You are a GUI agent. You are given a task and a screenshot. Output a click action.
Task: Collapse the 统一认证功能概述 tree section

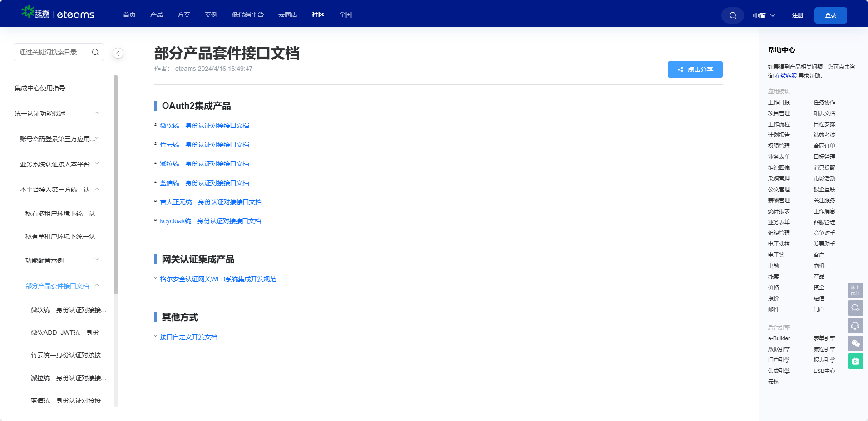point(97,113)
